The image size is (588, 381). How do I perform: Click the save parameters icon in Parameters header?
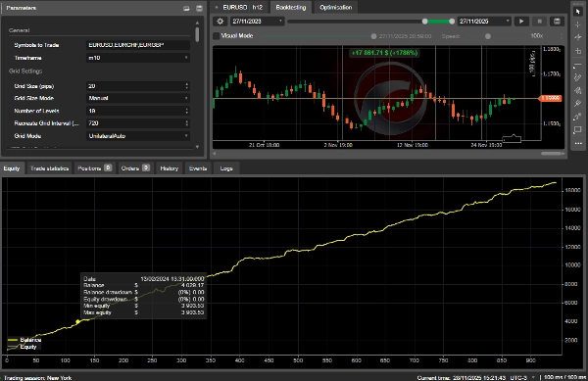click(199, 8)
